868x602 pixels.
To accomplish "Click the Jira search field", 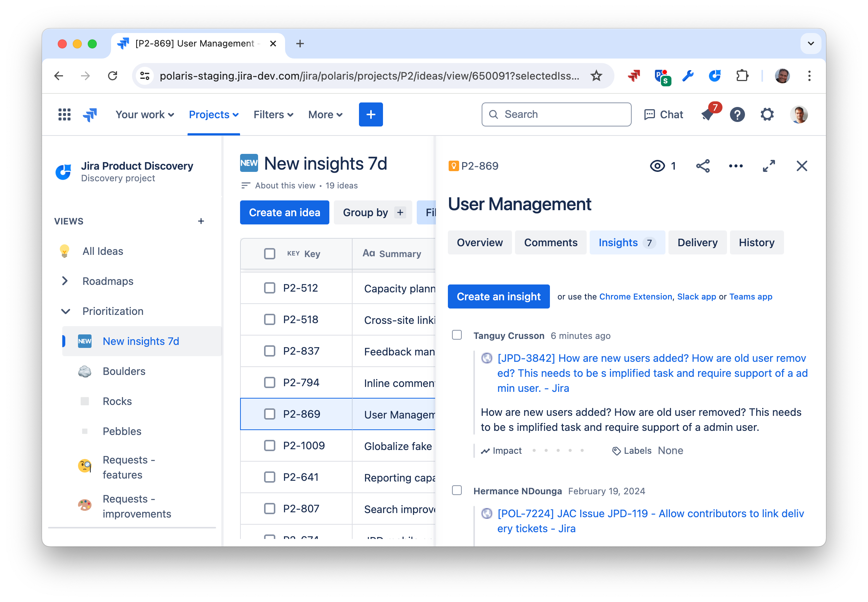I will click(x=556, y=114).
